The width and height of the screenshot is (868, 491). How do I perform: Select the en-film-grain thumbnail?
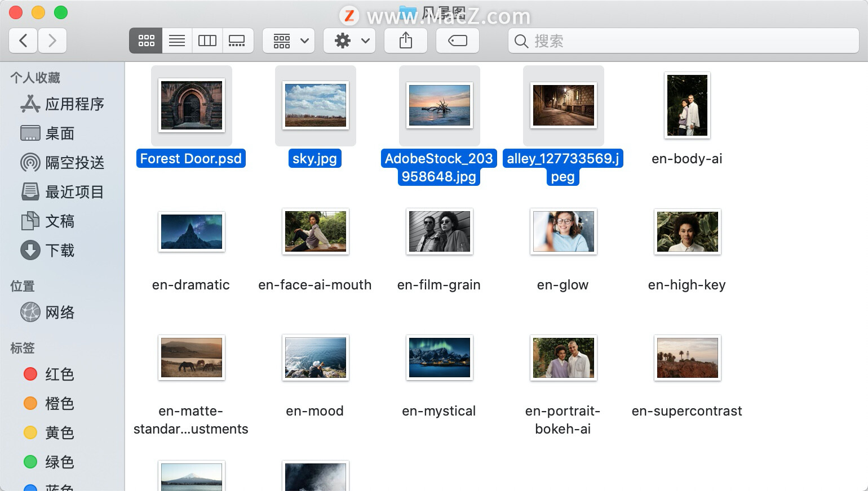440,231
